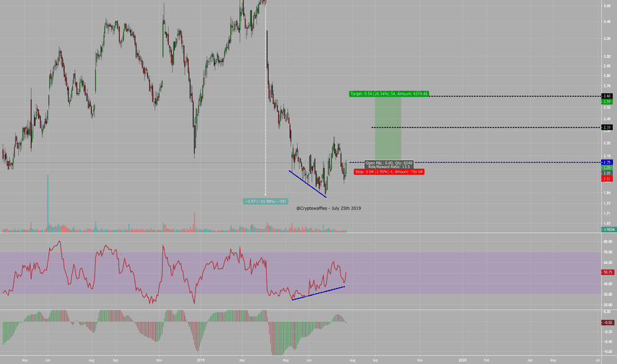Select the blue trendline under price lows
The width and height of the screenshot is (617, 364).
[x=308, y=184]
